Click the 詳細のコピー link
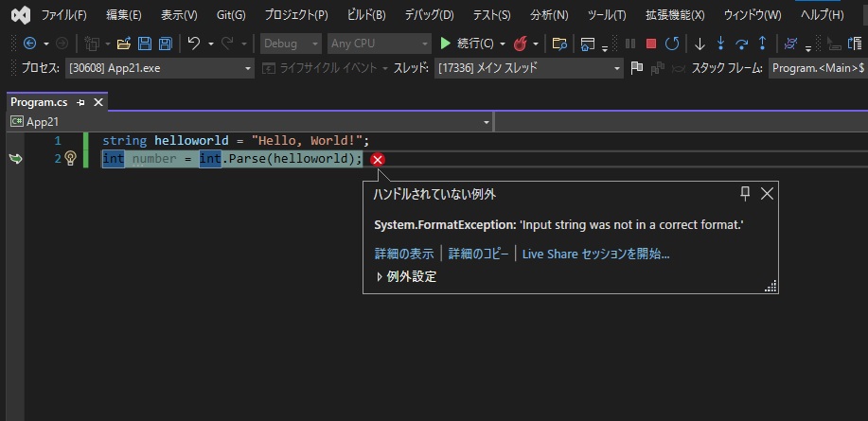 coord(478,254)
